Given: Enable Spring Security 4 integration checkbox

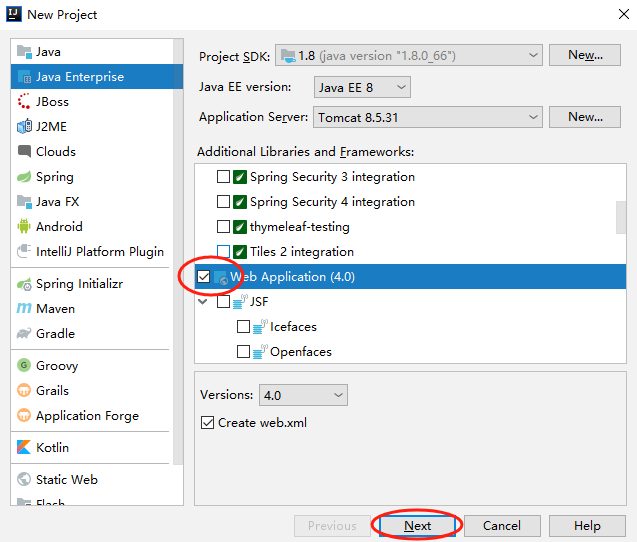Looking at the screenshot, I should 223,202.
